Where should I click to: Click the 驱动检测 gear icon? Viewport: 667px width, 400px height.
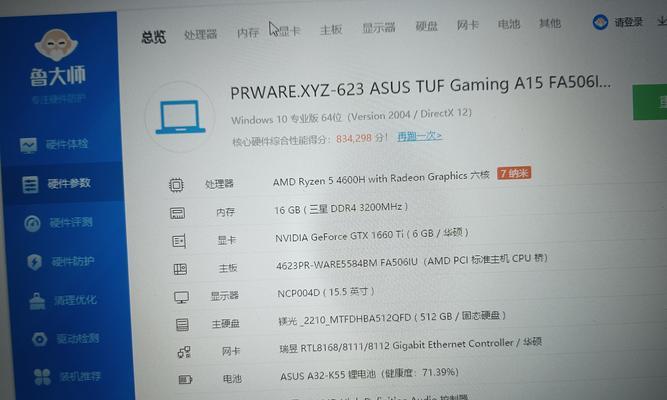(x=40, y=339)
